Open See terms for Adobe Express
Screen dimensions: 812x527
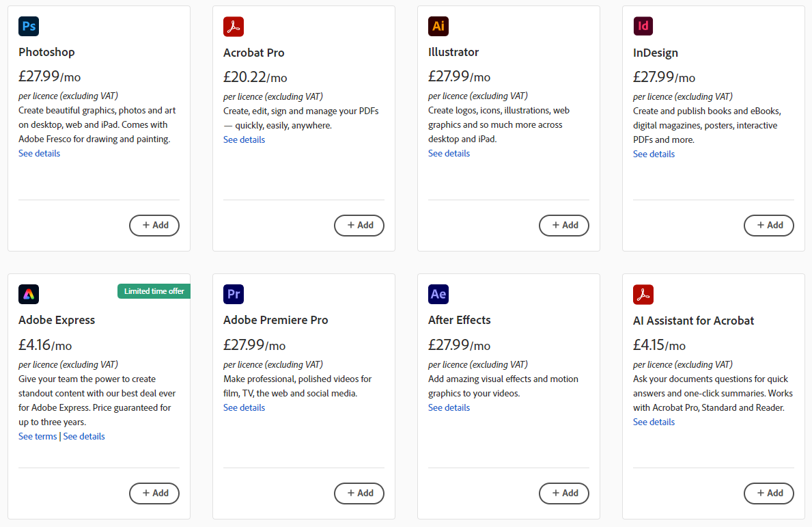(x=38, y=436)
